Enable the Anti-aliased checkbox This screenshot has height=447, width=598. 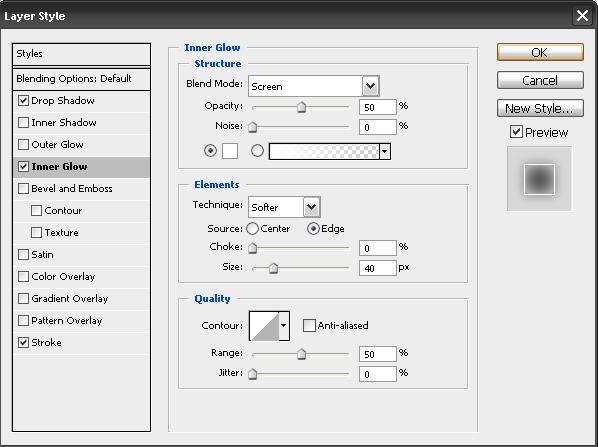point(309,326)
